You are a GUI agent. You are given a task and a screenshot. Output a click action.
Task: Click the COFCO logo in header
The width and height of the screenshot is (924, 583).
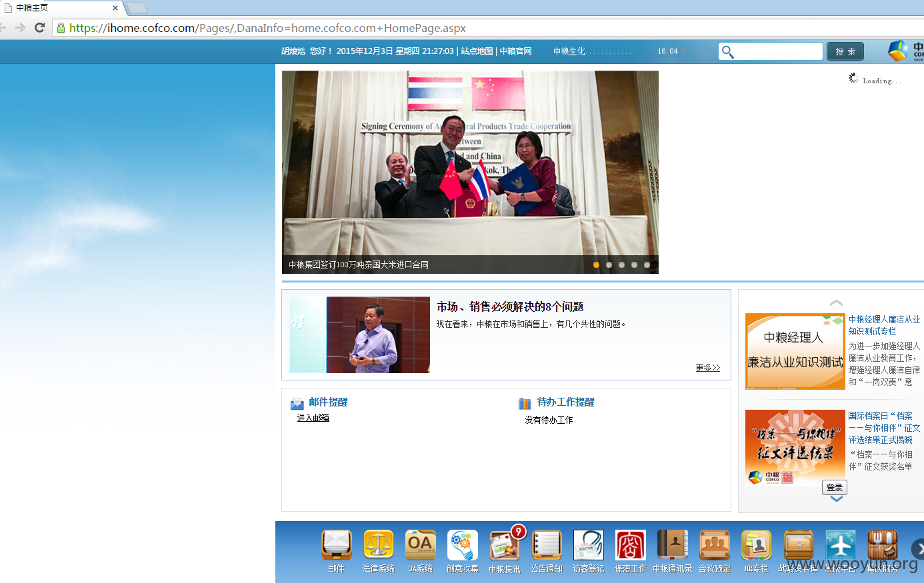(x=905, y=51)
